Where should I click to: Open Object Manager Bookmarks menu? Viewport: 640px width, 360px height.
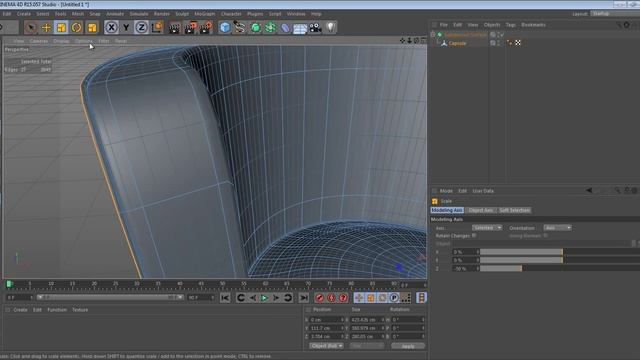coord(533,25)
